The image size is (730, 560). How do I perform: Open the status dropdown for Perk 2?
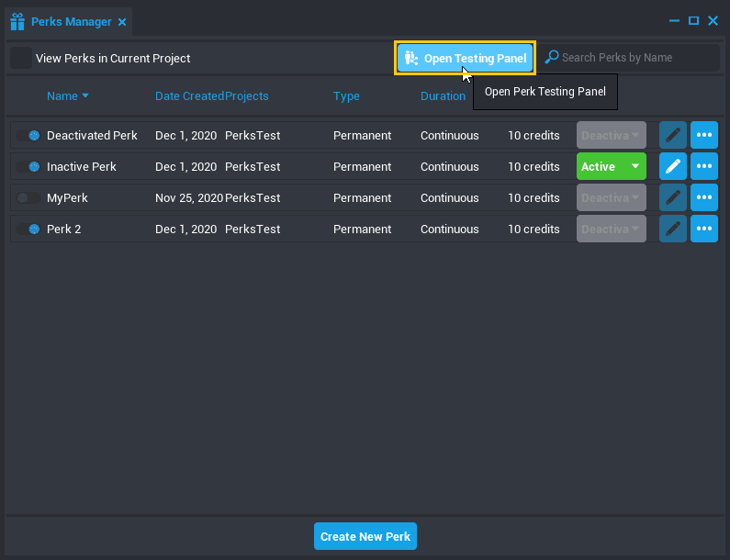click(611, 229)
